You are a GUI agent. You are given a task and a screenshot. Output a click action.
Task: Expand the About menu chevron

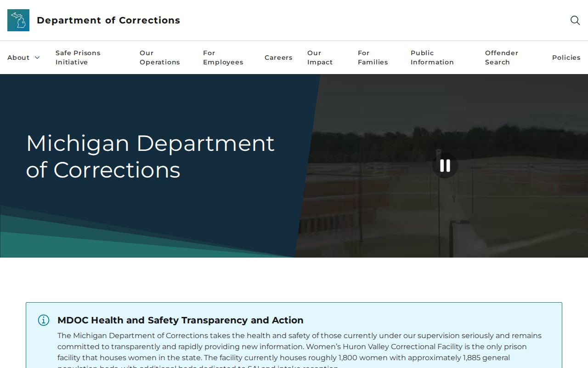click(37, 57)
